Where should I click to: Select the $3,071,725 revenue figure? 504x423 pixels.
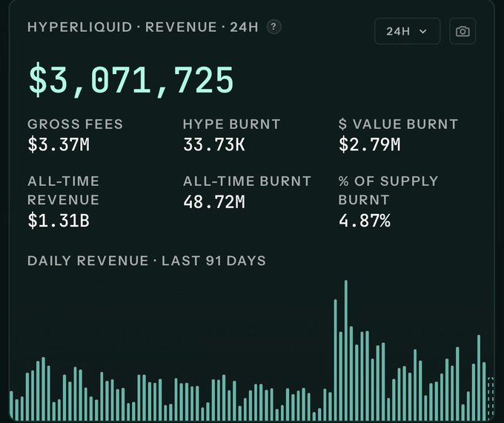[131, 80]
